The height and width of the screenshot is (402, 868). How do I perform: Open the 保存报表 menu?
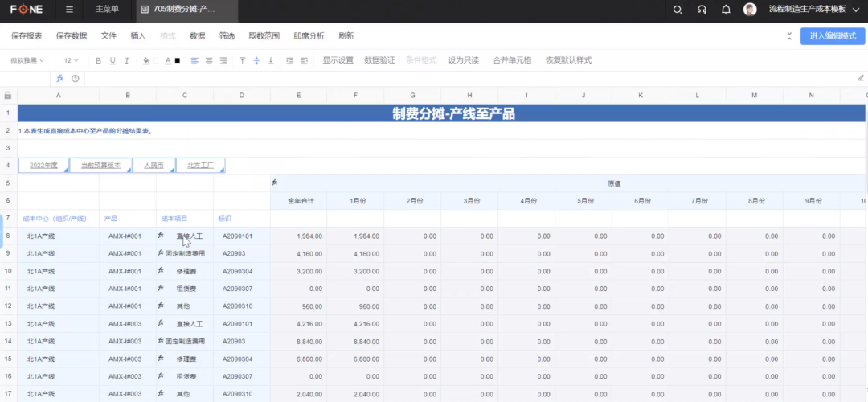click(27, 36)
